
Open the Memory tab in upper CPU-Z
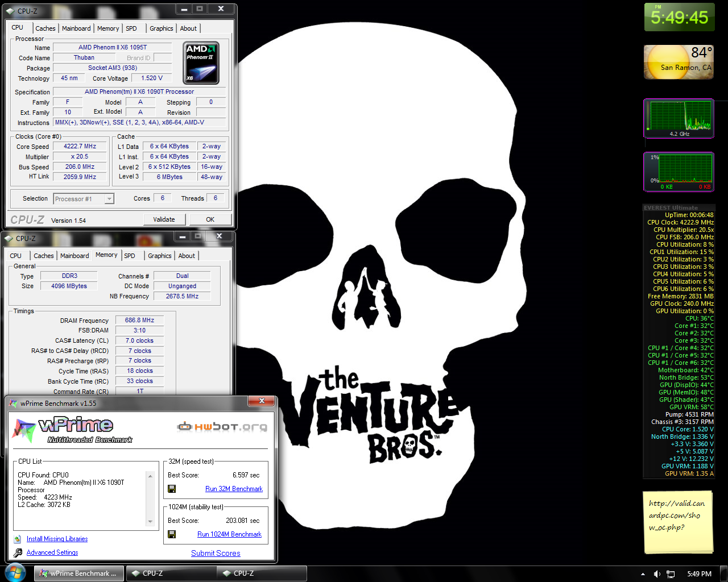108,28
